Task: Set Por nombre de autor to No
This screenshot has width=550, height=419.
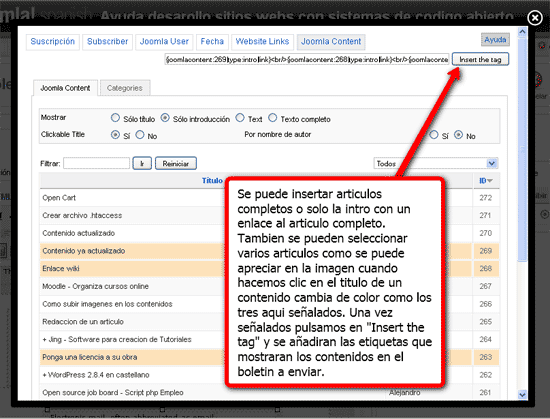Action: click(458, 135)
